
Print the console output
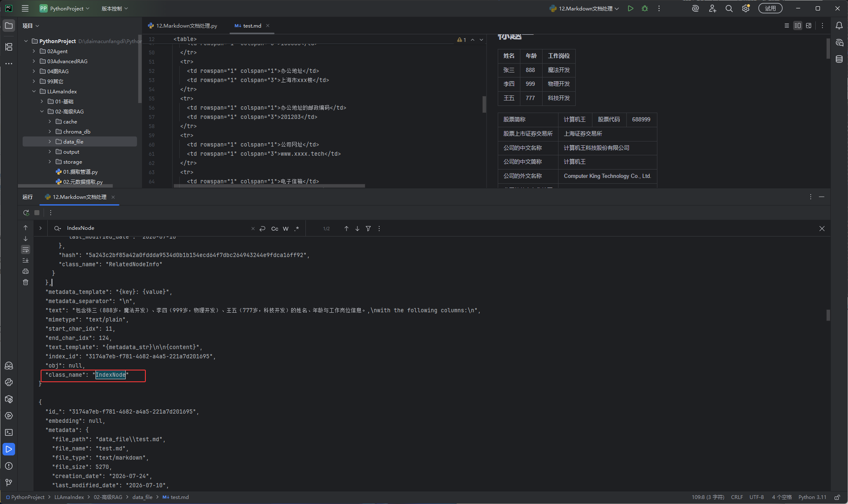tap(26, 271)
